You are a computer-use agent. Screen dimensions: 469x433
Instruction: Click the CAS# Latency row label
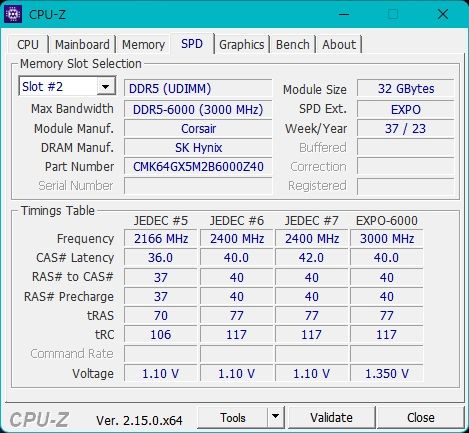point(75,258)
